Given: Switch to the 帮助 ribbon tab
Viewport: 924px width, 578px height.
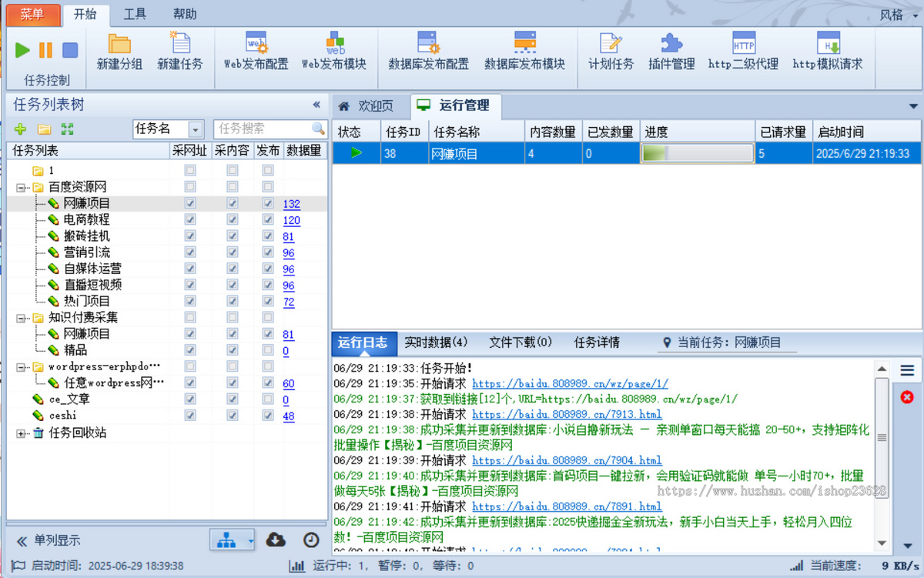Looking at the screenshot, I should pos(184,14).
